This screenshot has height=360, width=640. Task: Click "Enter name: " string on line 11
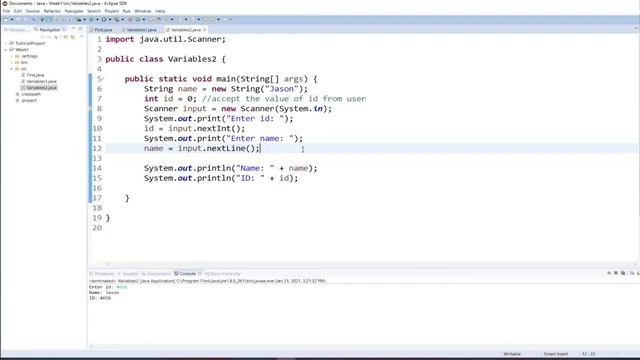click(260, 138)
